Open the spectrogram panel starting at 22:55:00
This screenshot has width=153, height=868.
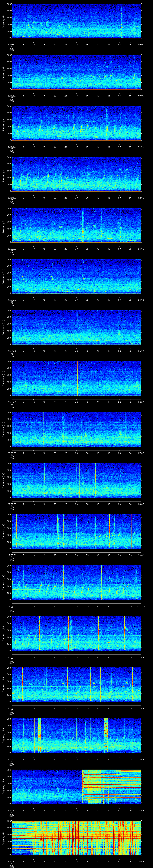coord(77,378)
